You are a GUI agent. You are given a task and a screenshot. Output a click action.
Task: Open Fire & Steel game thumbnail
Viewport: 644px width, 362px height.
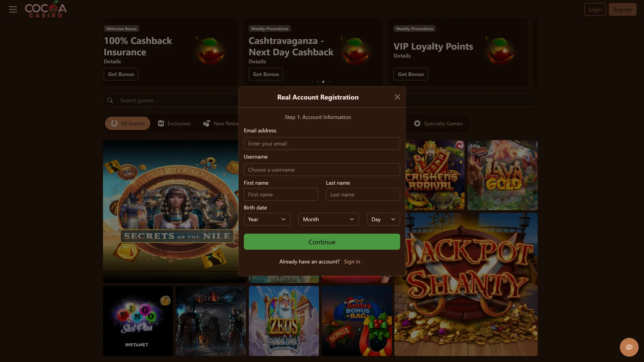(x=211, y=321)
